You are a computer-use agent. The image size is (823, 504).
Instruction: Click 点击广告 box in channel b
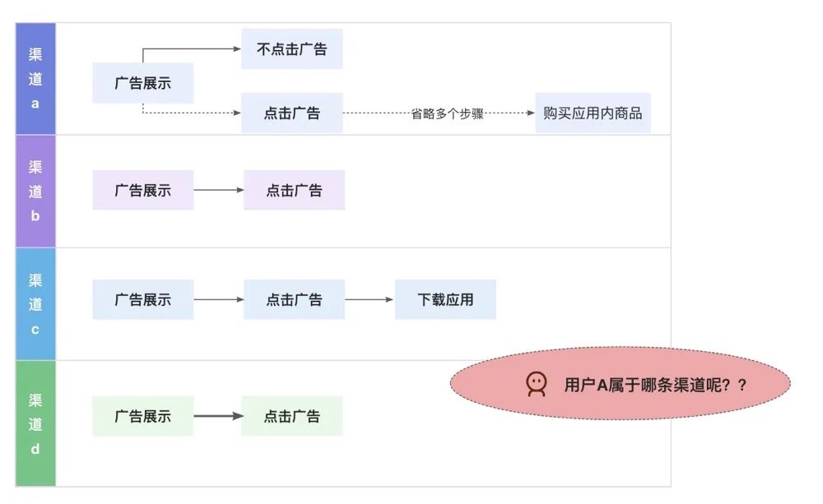point(294,190)
